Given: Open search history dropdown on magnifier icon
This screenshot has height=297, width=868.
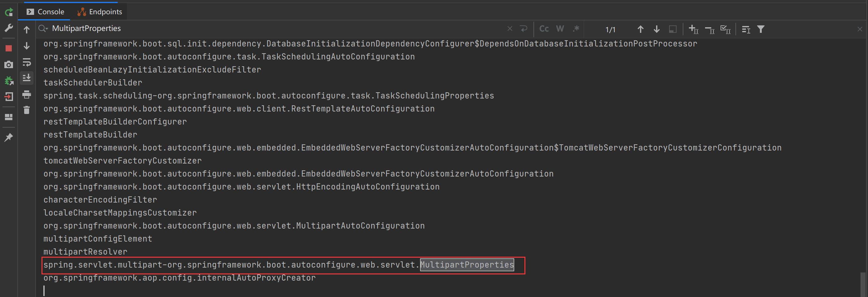Looking at the screenshot, I should (x=43, y=28).
